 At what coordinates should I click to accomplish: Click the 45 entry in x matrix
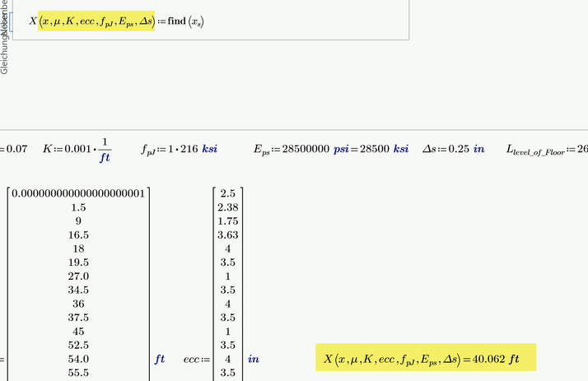point(78,332)
